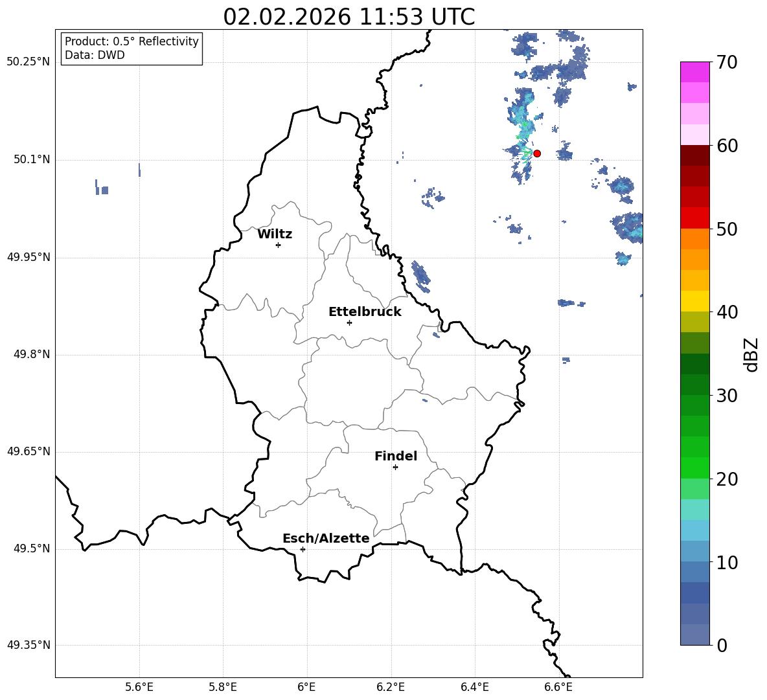This screenshot has height=700, width=767.
Task: Click the 30 value on the colorbar
Action: pos(727,395)
